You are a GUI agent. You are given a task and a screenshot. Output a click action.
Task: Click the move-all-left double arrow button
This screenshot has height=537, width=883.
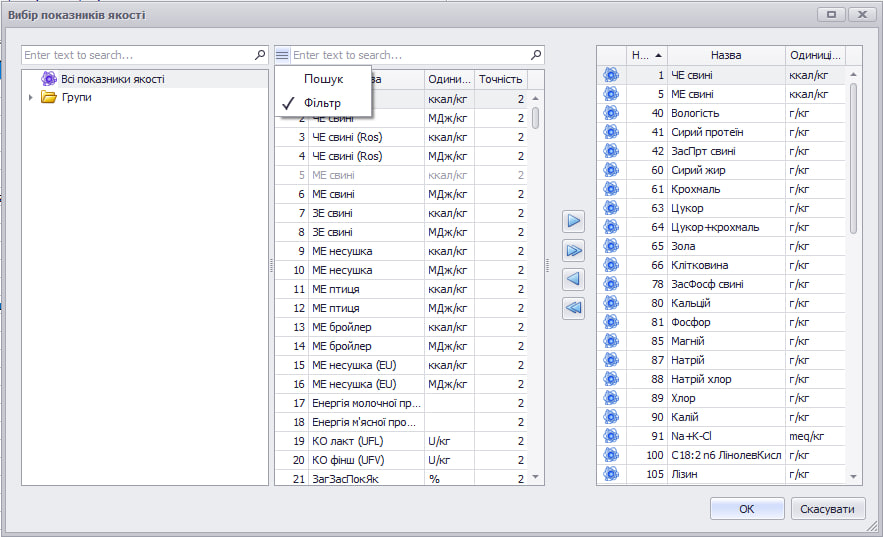point(573,308)
